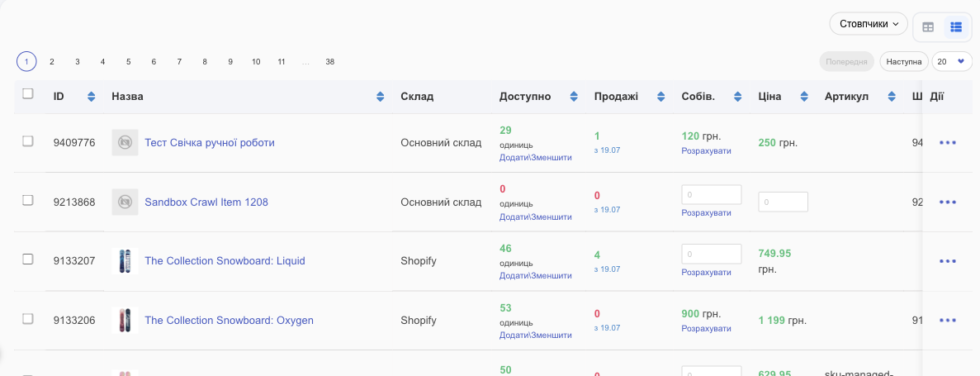Click Додати\Зменшити for Тест Свічка row
The image size is (980, 376).
tap(536, 158)
